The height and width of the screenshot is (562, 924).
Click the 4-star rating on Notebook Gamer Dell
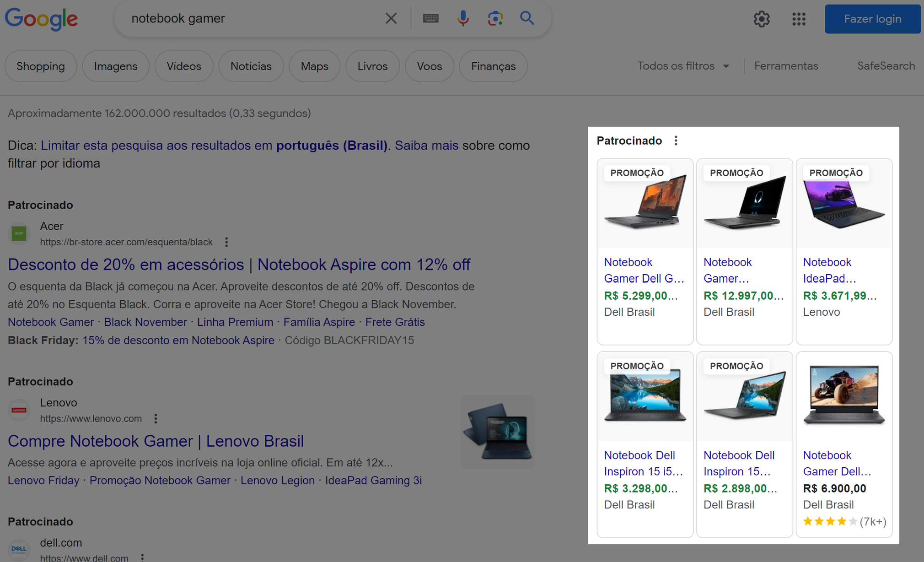pyautogui.click(x=830, y=521)
